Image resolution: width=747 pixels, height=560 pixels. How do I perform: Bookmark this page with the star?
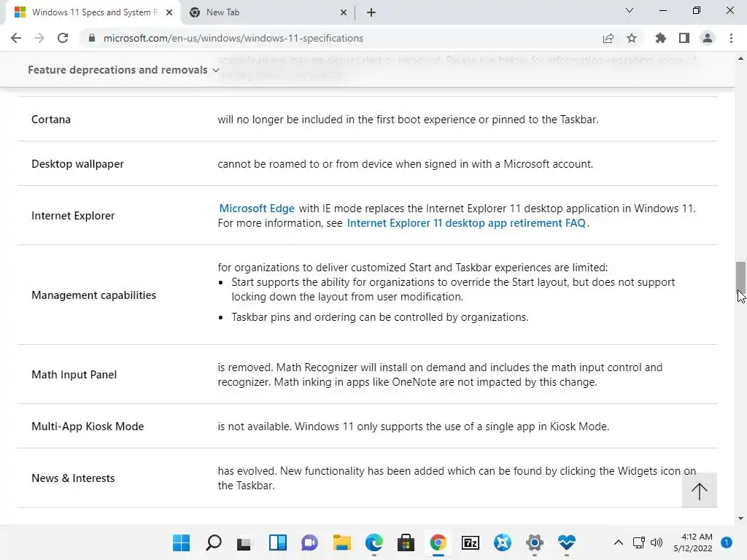click(x=632, y=38)
